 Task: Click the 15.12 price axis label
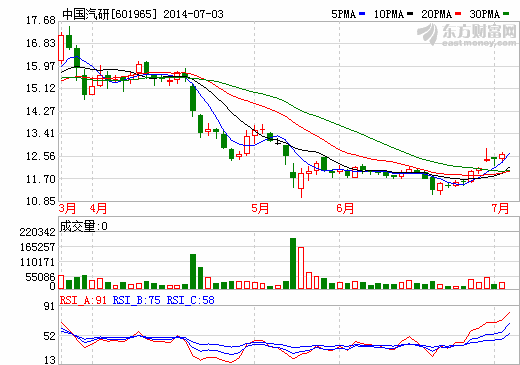click(41, 88)
